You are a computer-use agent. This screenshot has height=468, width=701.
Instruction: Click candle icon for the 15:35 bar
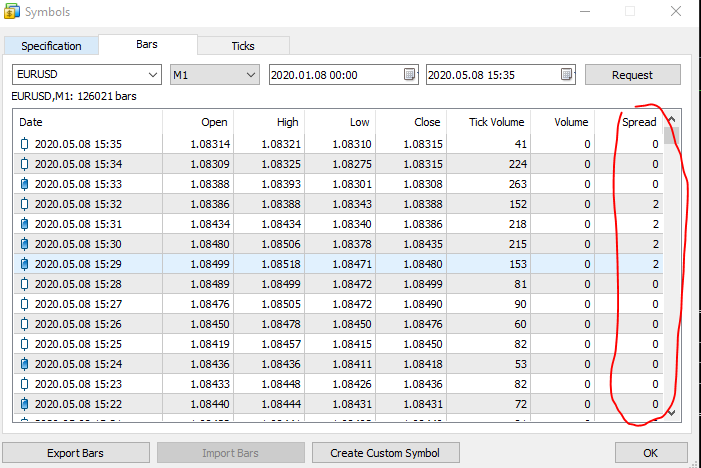click(x=25, y=144)
